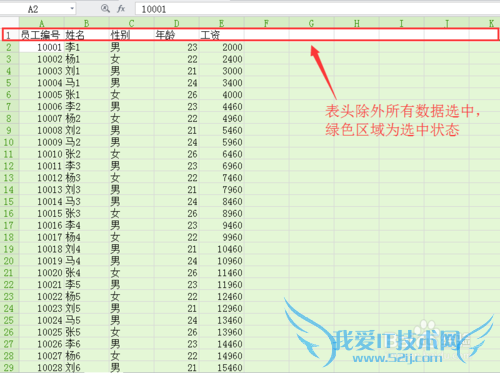Click employee number 10020
This screenshot has height=373, width=500.
[42, 273]
